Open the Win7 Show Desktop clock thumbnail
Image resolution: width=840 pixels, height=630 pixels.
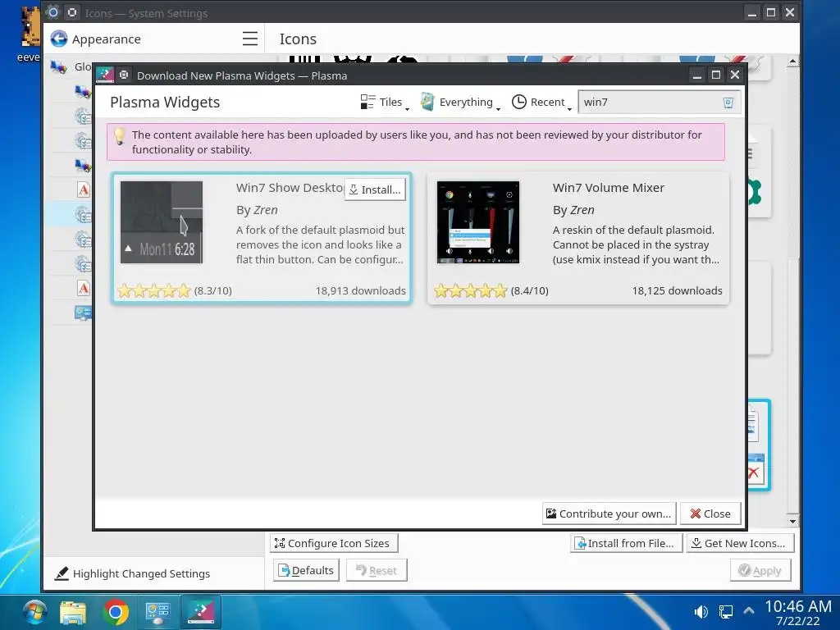(162, 222)
